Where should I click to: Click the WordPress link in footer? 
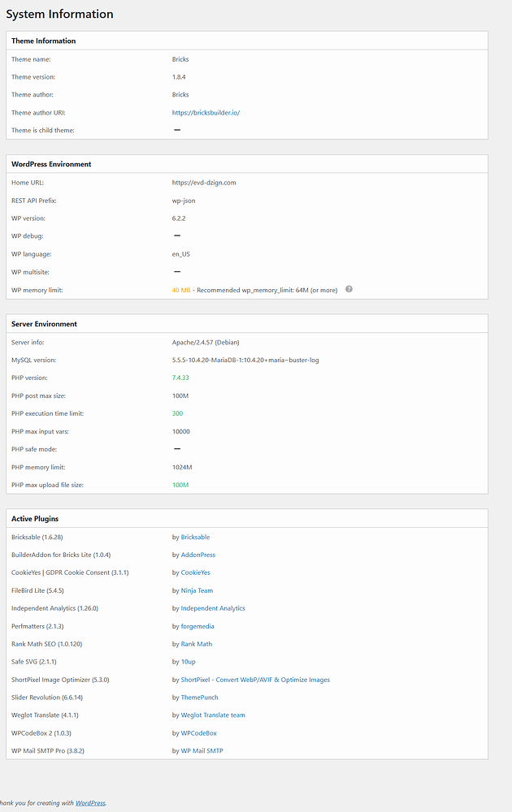pyautogui.click(x=90, y=803)
